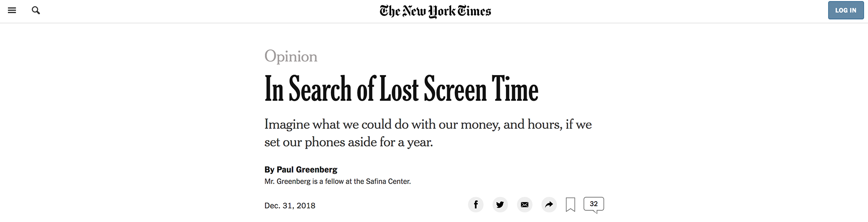Click 'In Search' in the headline
The width and height of the screenshot is (868, 222).
tap(307, 89)
